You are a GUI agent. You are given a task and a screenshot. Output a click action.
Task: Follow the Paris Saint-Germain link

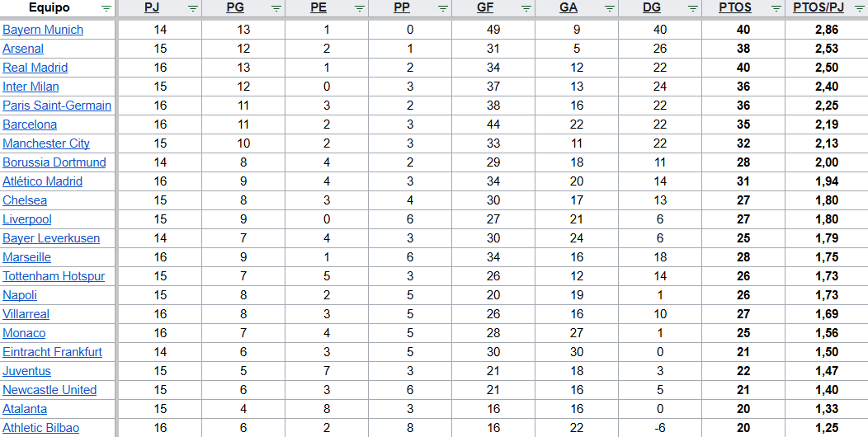click(x=57, y=106)
